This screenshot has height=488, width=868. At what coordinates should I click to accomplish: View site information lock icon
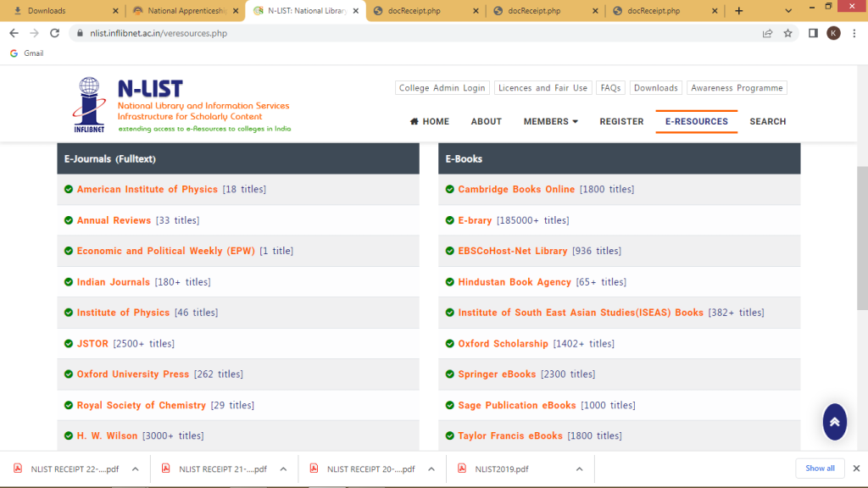tap(80, 33)
